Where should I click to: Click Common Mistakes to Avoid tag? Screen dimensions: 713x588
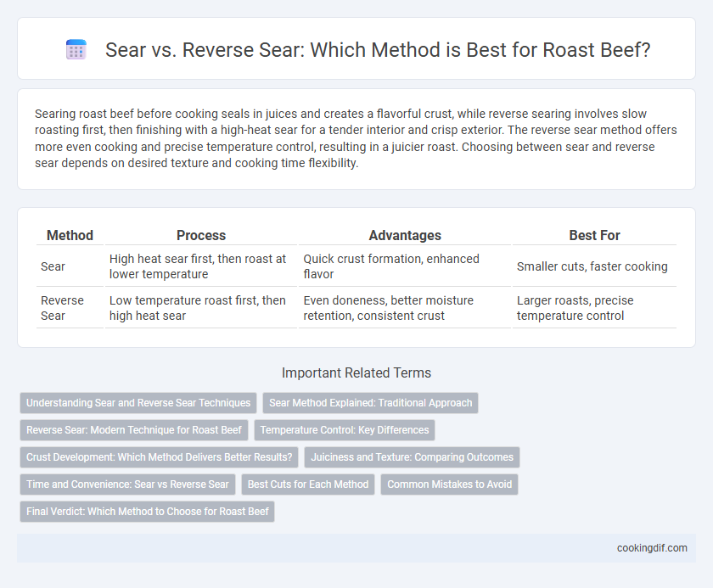click(x=450, y=484)
